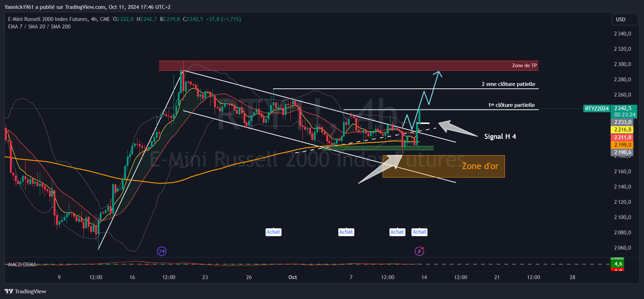The width and height of the screenshot is (644, 299).
Task: Click the 2 340,0 price axis level
Action: (x=623, y=34)
